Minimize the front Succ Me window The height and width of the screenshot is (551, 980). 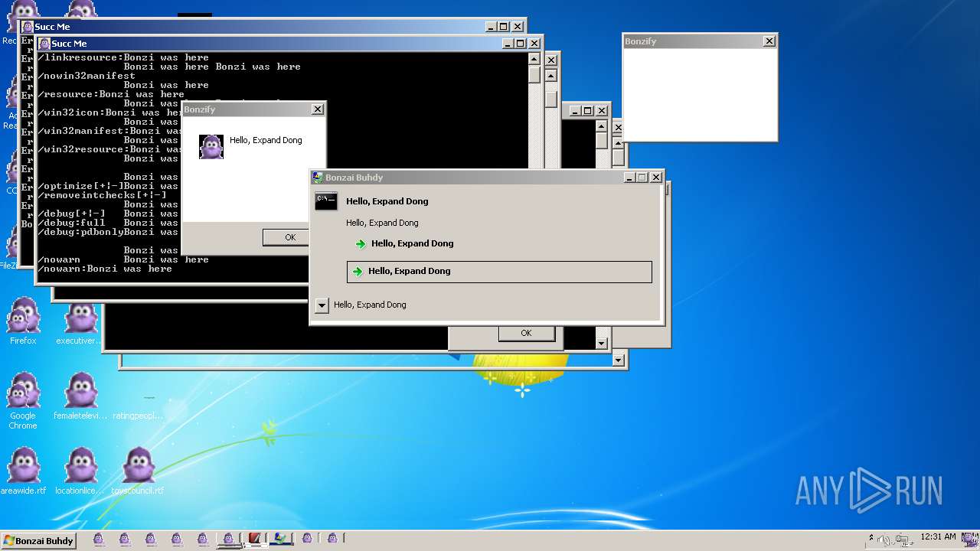click(508, 44)
